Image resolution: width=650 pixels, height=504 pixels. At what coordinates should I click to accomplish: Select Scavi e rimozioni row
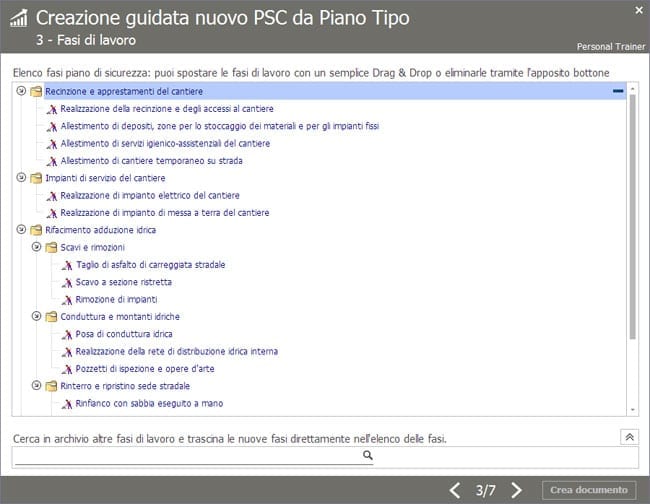[x=92, y=247]
